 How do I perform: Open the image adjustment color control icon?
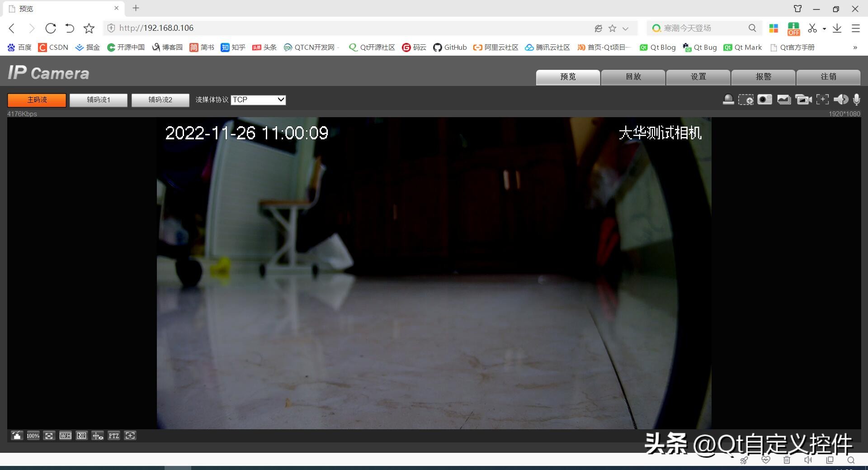click(17, 436)
